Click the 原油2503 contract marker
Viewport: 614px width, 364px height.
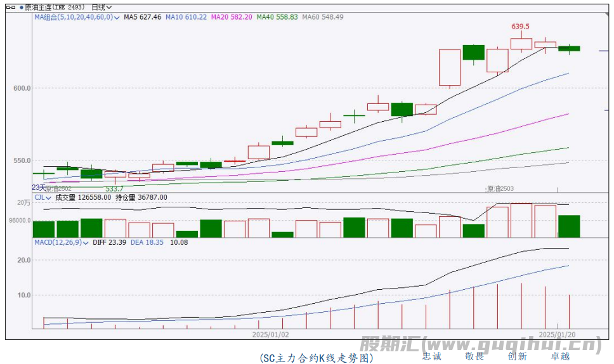coord(500,189)
